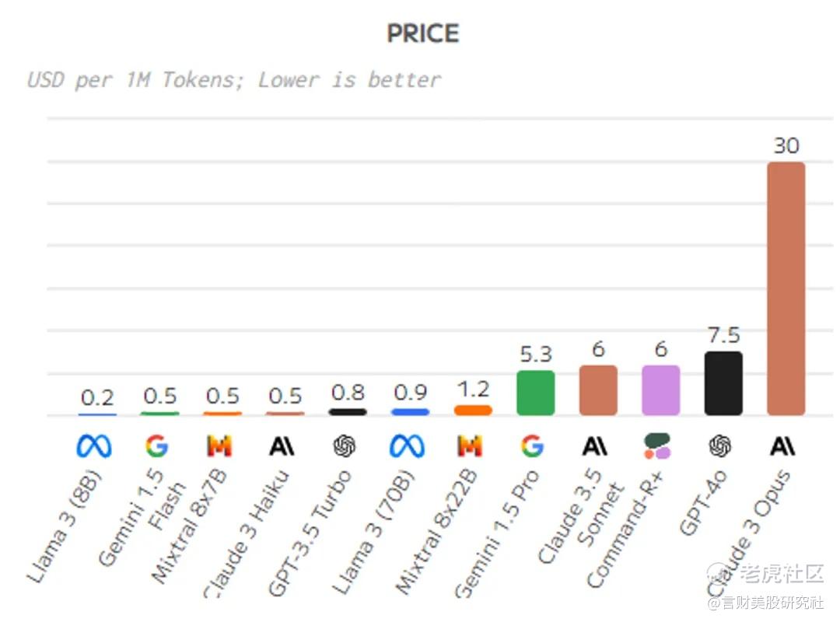Click the Google logo above Gemini 1.5 Pro
Screen dimensions: 840x622
click(x=533, y=446)
